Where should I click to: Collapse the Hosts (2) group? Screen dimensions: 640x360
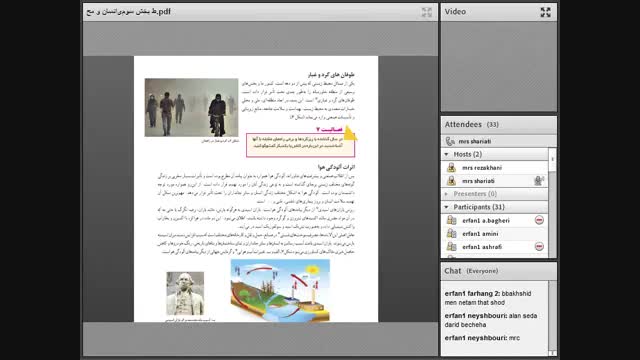(447, 154)
